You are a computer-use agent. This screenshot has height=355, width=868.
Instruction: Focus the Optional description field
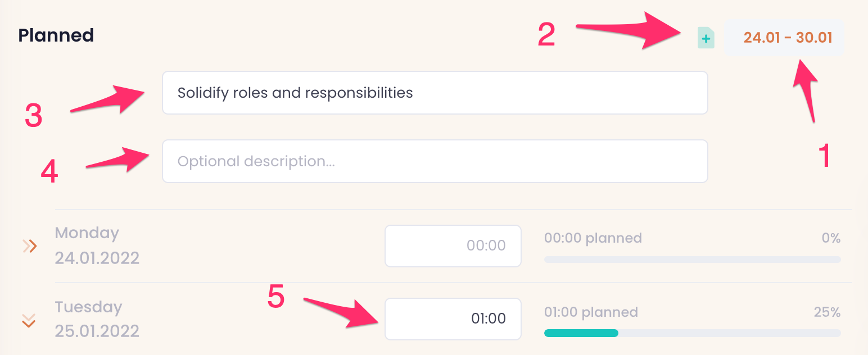[x=434, y=161]
